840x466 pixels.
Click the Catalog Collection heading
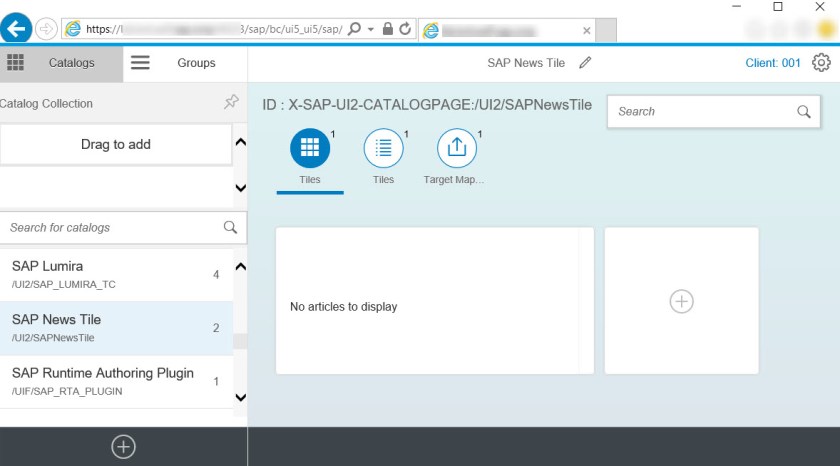click(46, 103)
